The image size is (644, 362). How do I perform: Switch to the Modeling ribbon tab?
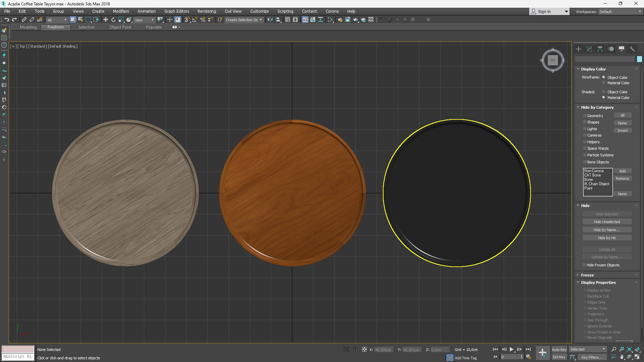[28, 27]
